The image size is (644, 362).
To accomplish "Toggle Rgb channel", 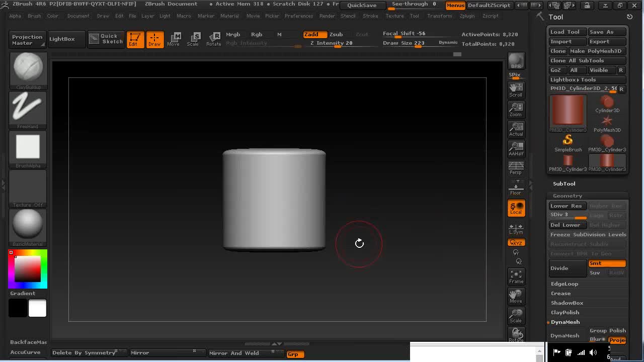I will (x=257, y=34).
